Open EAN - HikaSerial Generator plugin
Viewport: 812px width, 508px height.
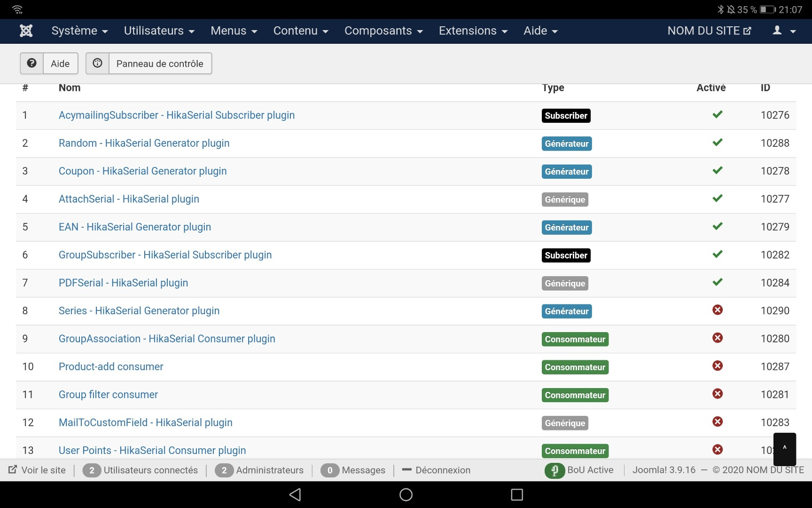135,227
